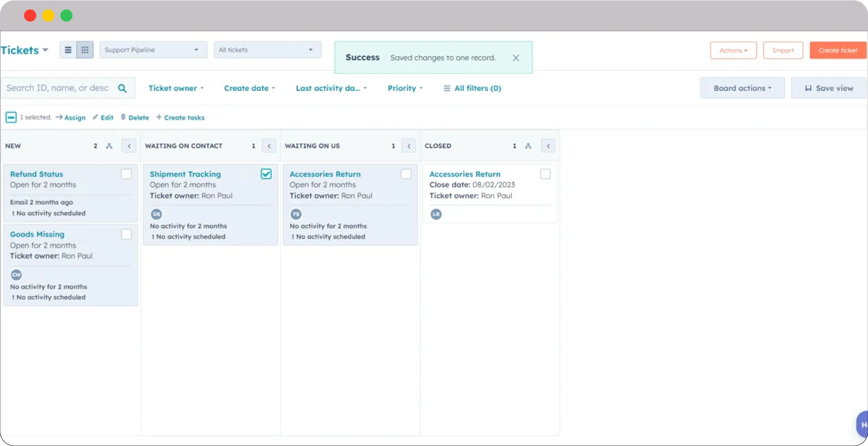Check the Accessories Return checkbox in CLOSED column
This screenshot has height=446, width=868.
click(545, 174)
